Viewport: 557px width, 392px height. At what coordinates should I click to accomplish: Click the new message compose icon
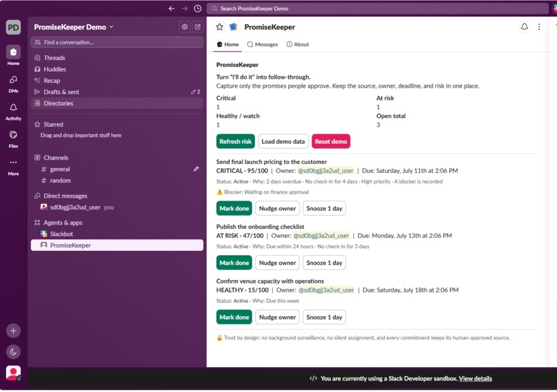(198, 27)
